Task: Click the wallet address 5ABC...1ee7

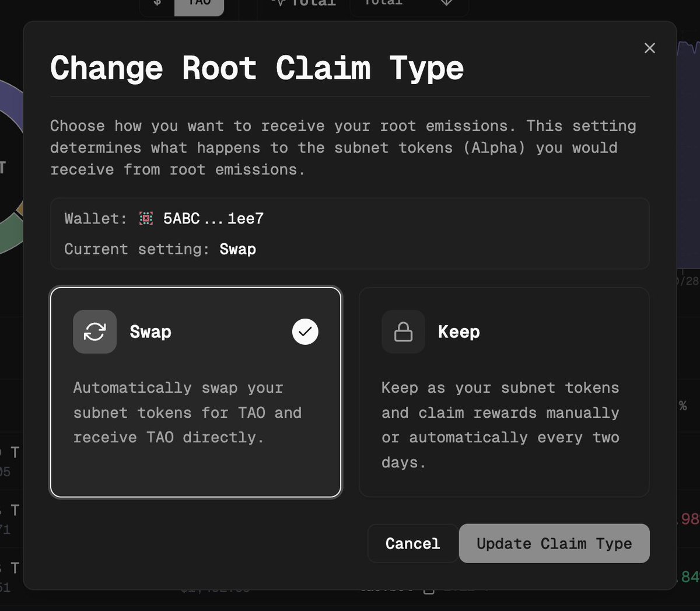Action: pyautogui.click(x=213, y=218)
